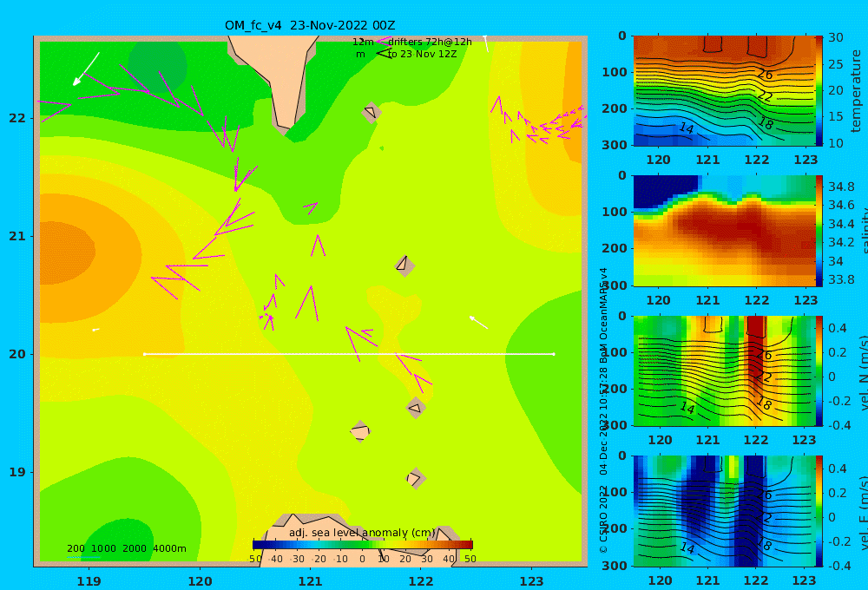Click contour label 26 in temperature panel

pos(765,74)
